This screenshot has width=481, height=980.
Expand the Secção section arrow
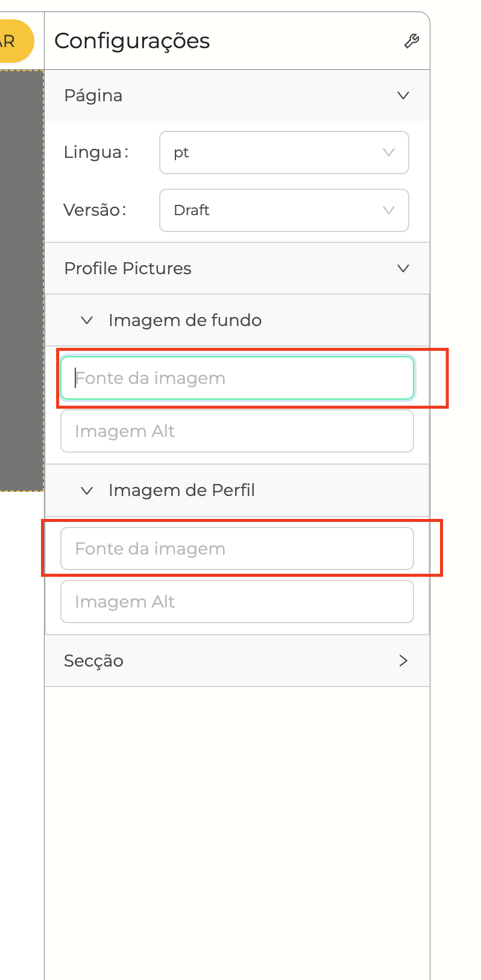coord(403,661)
